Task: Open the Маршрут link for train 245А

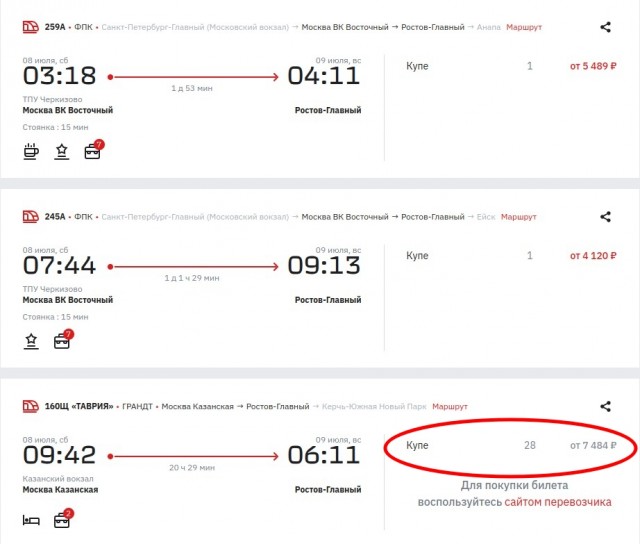Action: pyautogui.click(x=518, y=217)
